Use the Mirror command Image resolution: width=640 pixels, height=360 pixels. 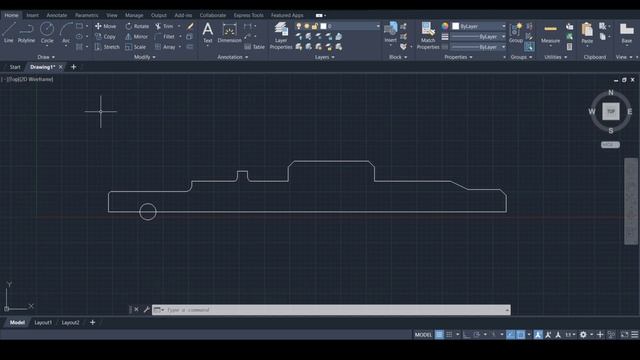(x=136, y=36)
